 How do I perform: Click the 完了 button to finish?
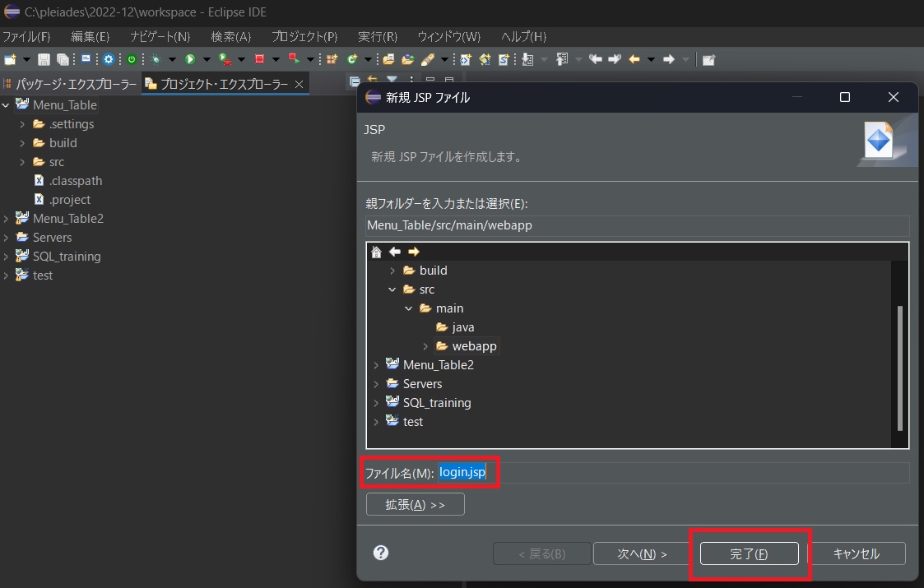pyautogui.click(x=748, y=553)
